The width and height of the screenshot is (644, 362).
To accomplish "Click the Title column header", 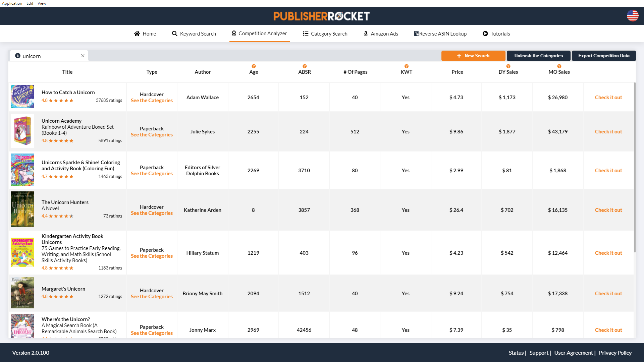I will click(x=67, y=72).
